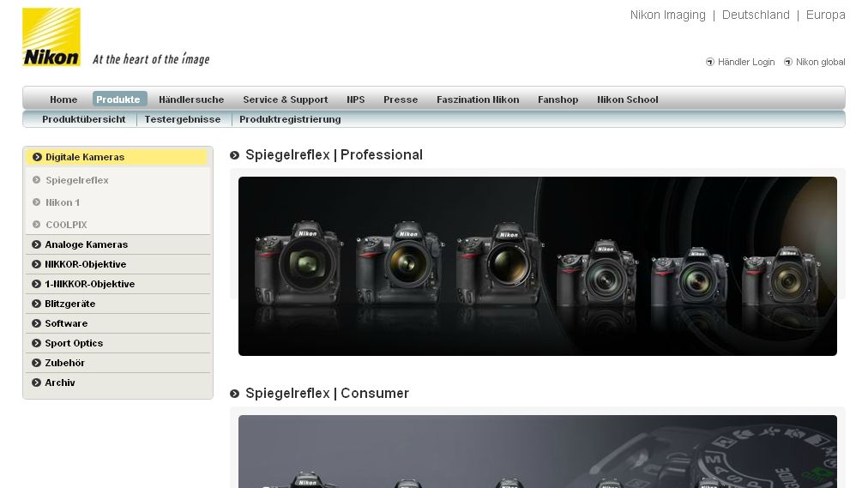Screen dimensions: 868x488
Task: Open Service & Support menu
Action: (x=286, y=99)
